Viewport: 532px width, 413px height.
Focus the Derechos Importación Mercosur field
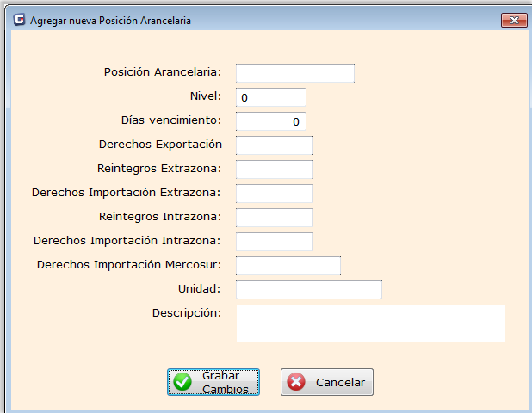pyautogui.click(x=288, y=266)
